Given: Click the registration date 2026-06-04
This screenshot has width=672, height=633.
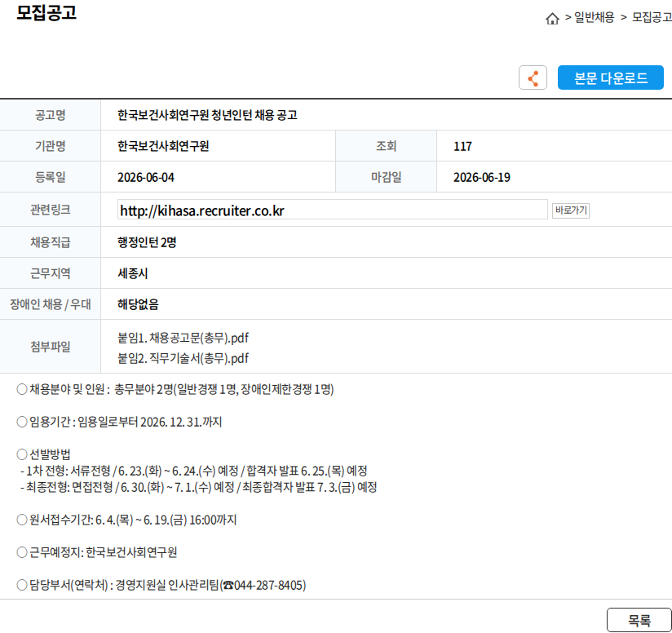Looking at the screenshot, I should click(x=146, y=178).
